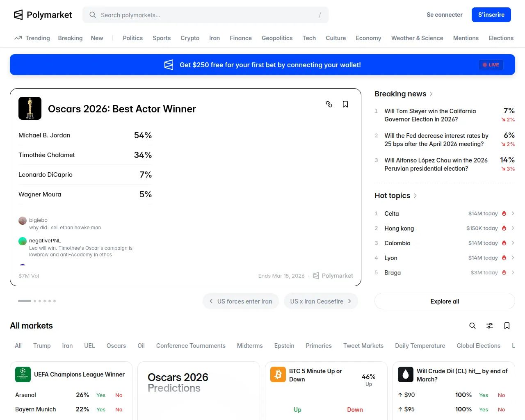Copy link for Oscars Best Actor market
The image size is (525, 420).
point(329,104)
